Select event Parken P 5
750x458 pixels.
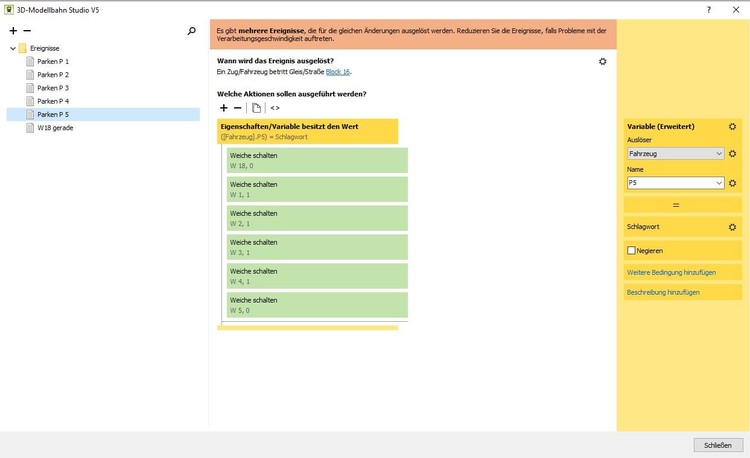103,114
